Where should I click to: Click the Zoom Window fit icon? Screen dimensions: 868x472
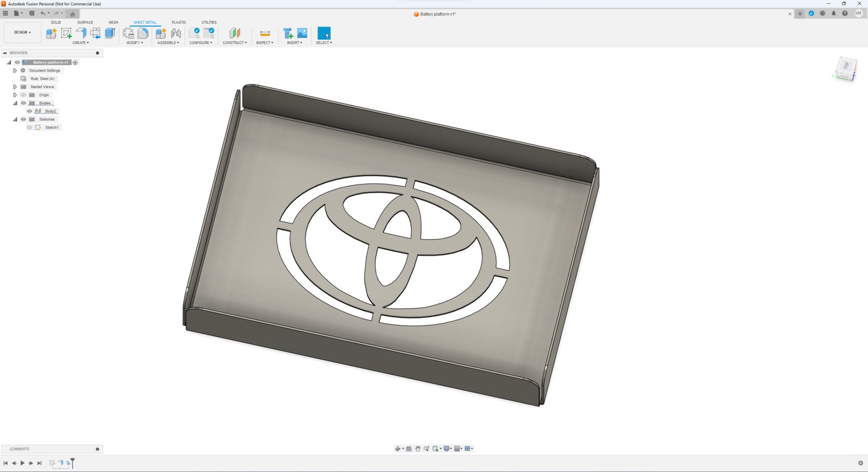435,449
